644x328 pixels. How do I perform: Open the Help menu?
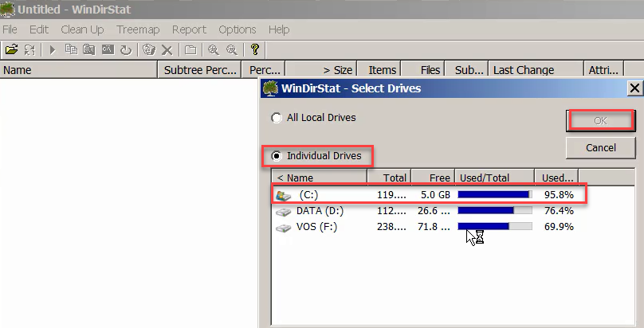279,29
